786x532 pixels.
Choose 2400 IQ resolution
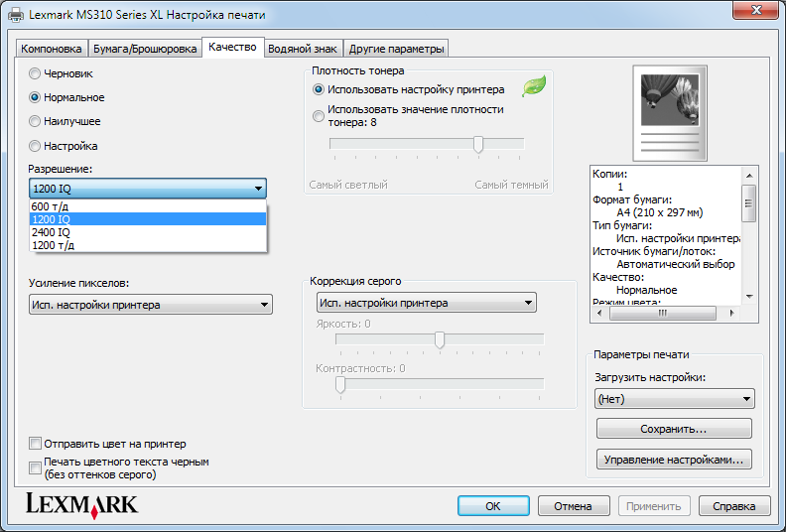[147, 232]
